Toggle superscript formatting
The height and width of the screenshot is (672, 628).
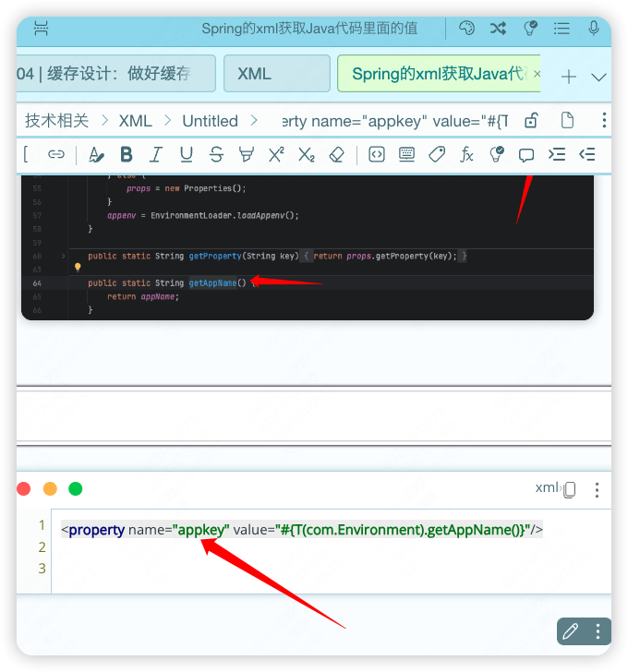tap(276, 154)
